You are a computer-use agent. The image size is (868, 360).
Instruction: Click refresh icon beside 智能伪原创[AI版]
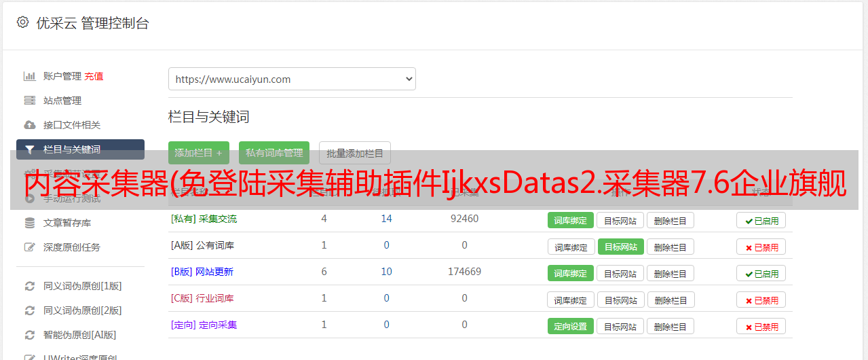point(30,335)
